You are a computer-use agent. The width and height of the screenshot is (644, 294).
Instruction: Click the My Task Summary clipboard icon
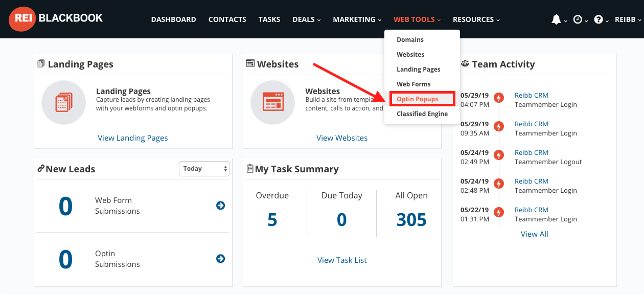pos(250,168)
